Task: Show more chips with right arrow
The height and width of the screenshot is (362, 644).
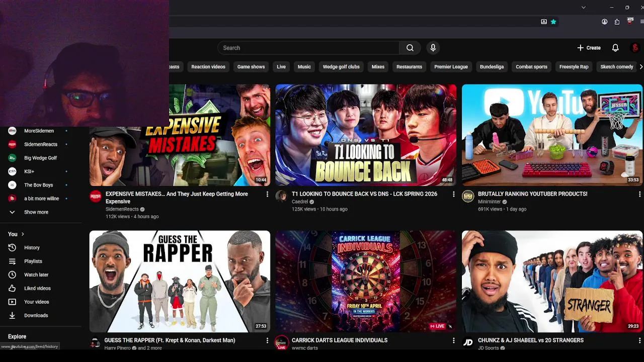Action: [640, 66]
